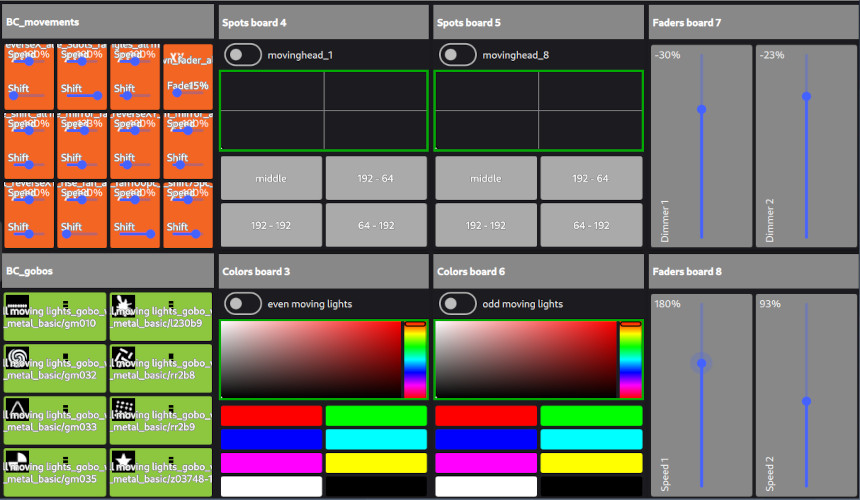860x500 pixels.
Task: Select the star gobo z03748 icon
Action: point(124,460)
